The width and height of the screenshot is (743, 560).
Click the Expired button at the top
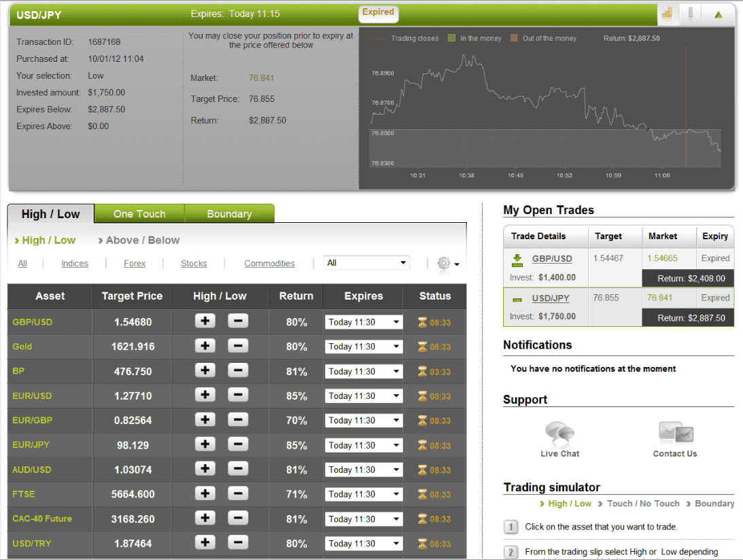click(x=378, y=12)
